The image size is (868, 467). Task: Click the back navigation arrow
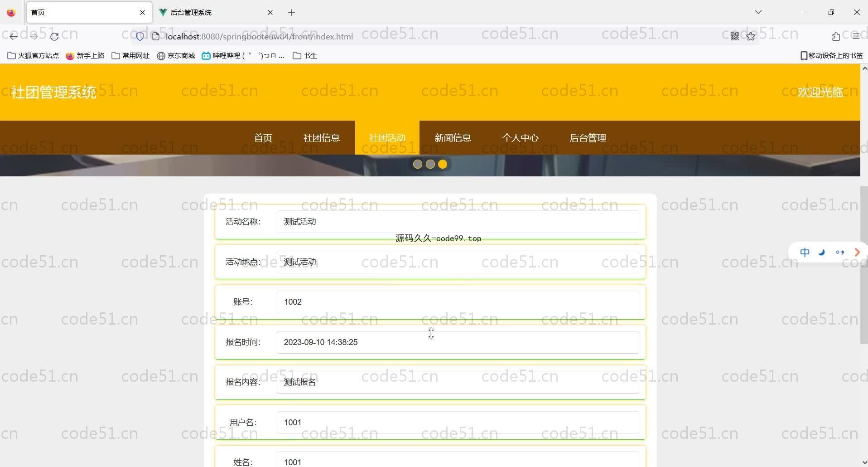pyautogui.click(x=14, y=37)
